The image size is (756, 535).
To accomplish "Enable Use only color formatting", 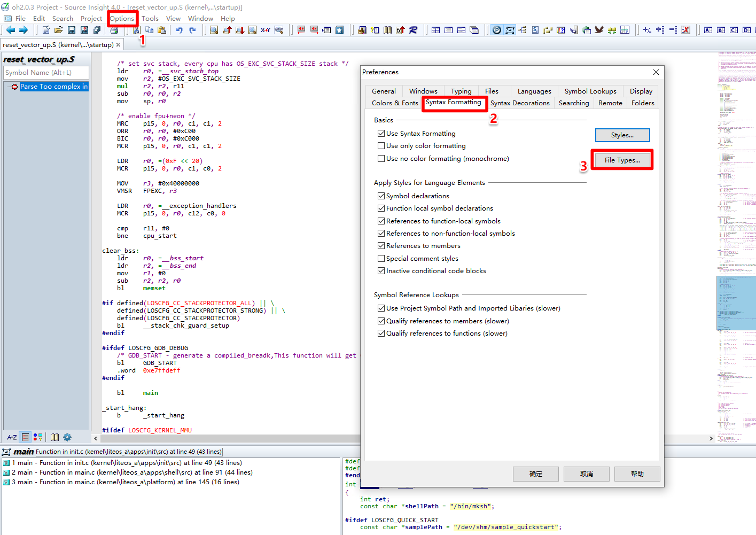I will pos(381,146).
